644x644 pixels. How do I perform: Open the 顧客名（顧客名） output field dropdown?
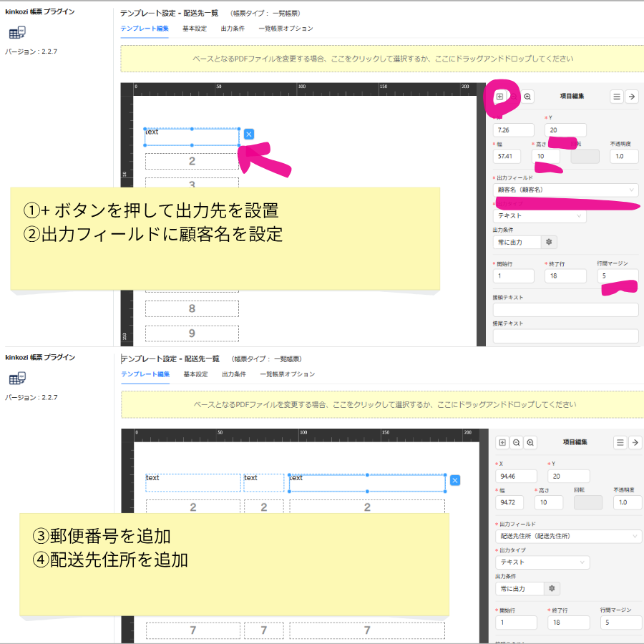[565, 190]
